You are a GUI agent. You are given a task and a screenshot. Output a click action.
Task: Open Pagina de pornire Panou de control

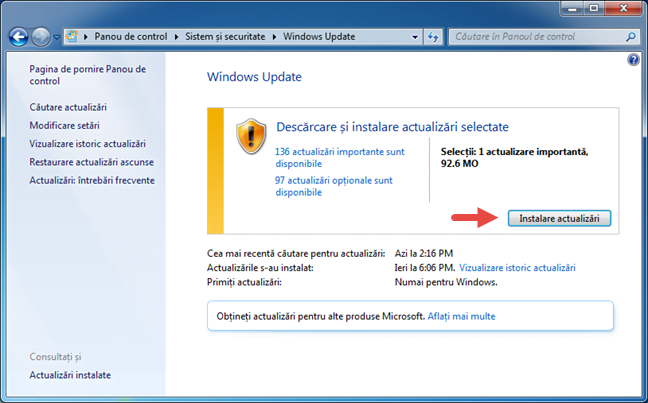click(x=88, y=75)
